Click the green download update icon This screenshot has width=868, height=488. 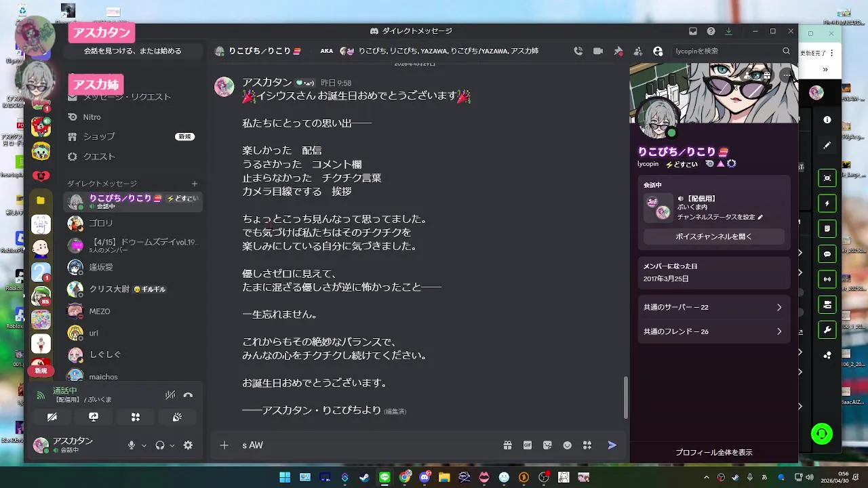pyautogui.click(x=729, y=31)
